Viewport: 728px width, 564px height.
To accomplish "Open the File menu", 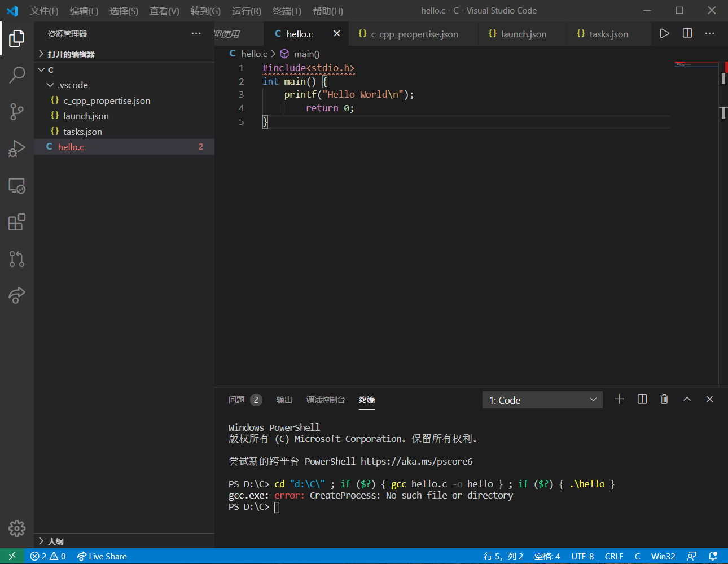I will pyautogui.click(x=44, y=11).
